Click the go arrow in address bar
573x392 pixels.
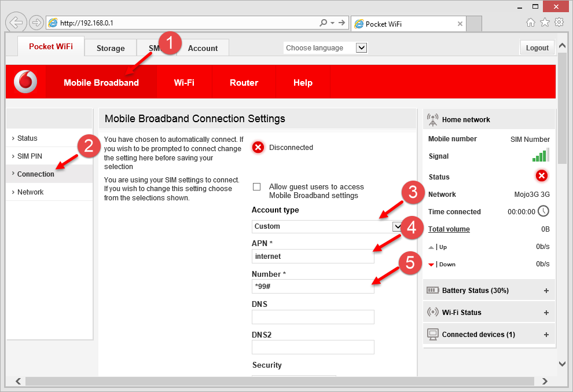click(341, 23)
